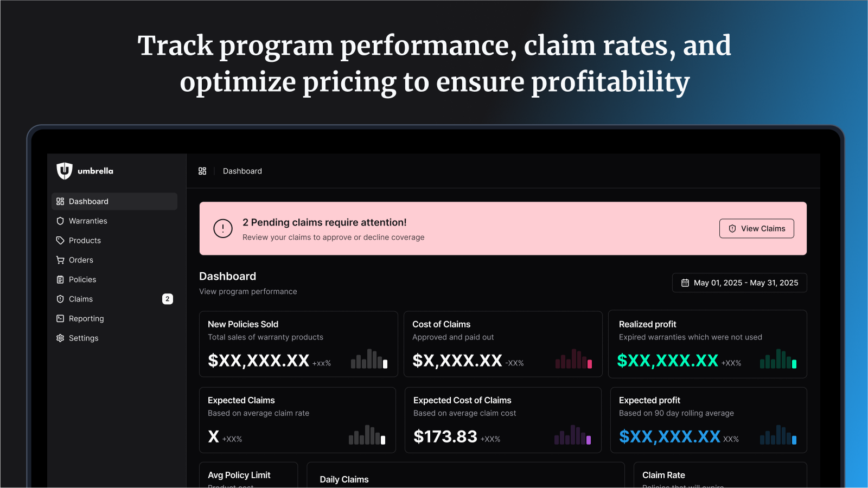
Task: Click the Realized profit green bar chart
Action: coord(778,359)
